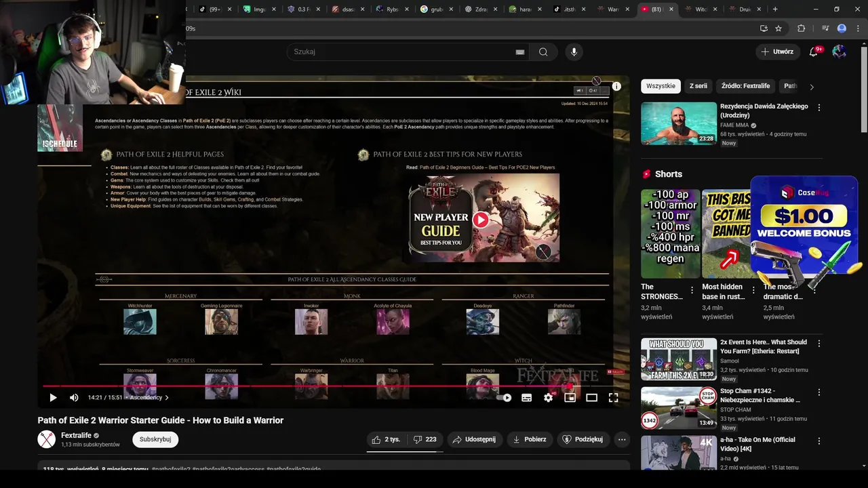Viewport: 868px width, 488px height.
Task: Click the Podziękuj thanks button
Action: click(x=583, y=439)
